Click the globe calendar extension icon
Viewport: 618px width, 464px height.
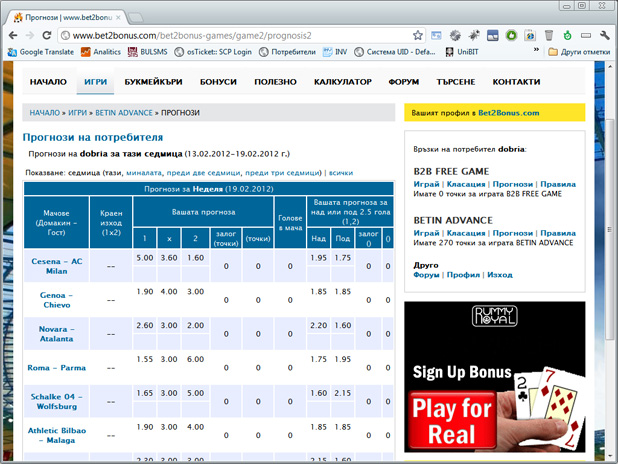tap(530, 35)
